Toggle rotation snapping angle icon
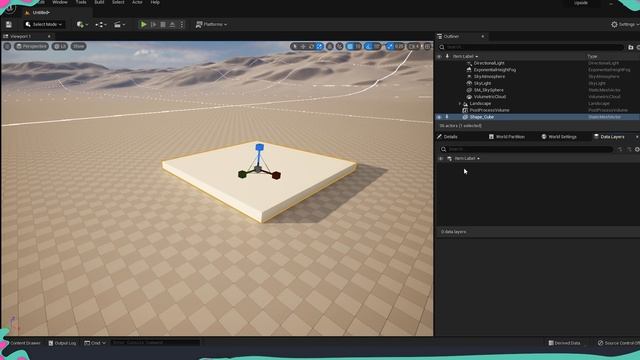640x360 pixels. pos(369,47)
